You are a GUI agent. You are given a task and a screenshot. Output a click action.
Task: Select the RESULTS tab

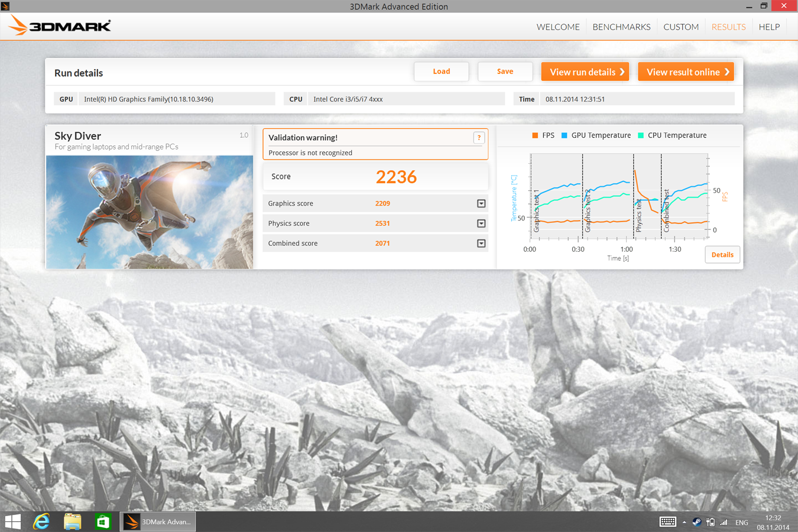[x=728, y=27]
